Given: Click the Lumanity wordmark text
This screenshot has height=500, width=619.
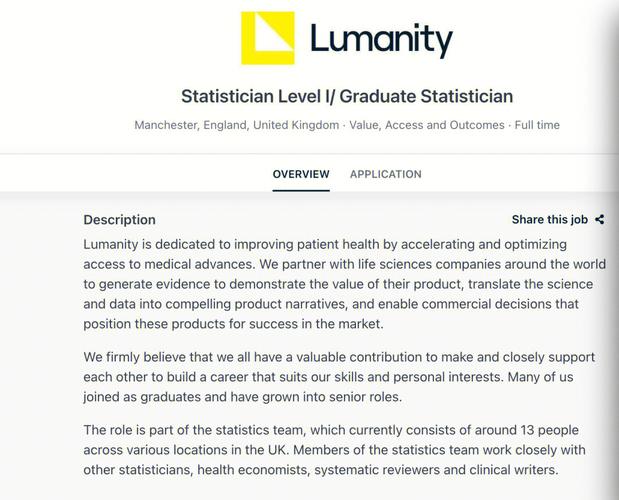Looking at the screenshot, I should tap(381, 40).
